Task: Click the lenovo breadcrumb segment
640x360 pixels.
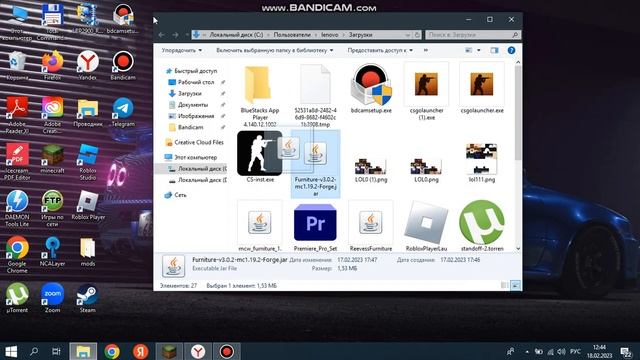Action: click(329, 35)
